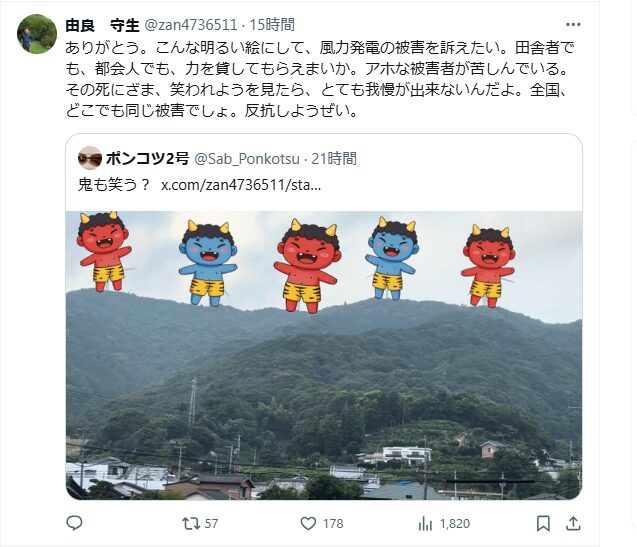Image resolution: width=637 pixels, height=547 pixels.
Task: Click the 15時間 timestamp
Action: coord(272,25)
